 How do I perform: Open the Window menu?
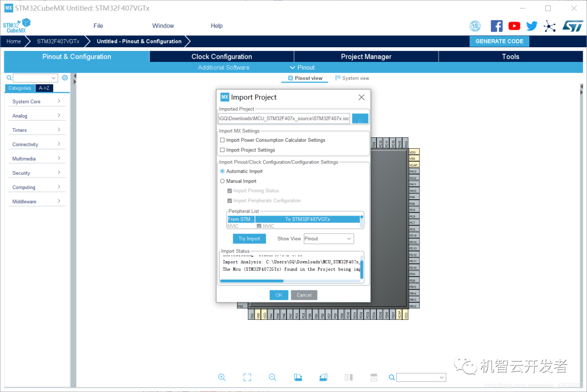(x=163, y=26)
